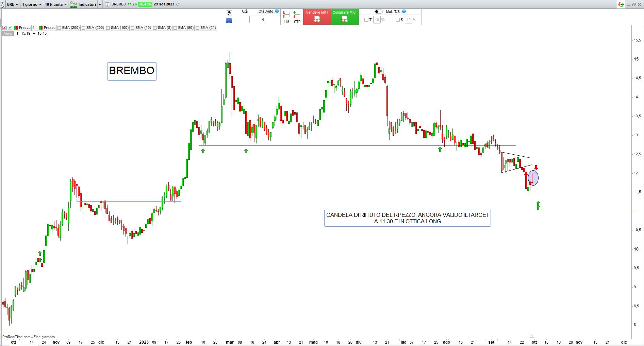Viewport: 644px width, 346px height.
Task: Toggle the Multi T/S switch
Action: pos(378,12)
